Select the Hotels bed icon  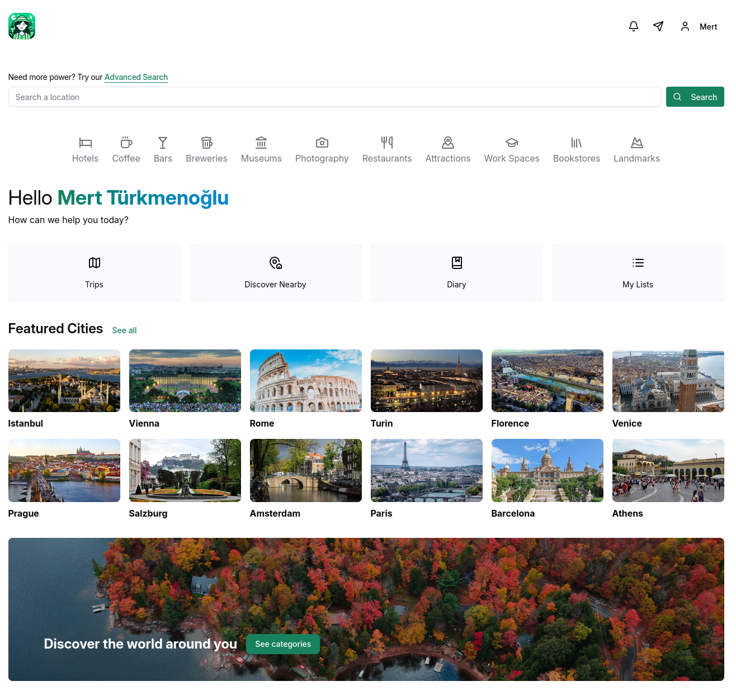(86, 143)
